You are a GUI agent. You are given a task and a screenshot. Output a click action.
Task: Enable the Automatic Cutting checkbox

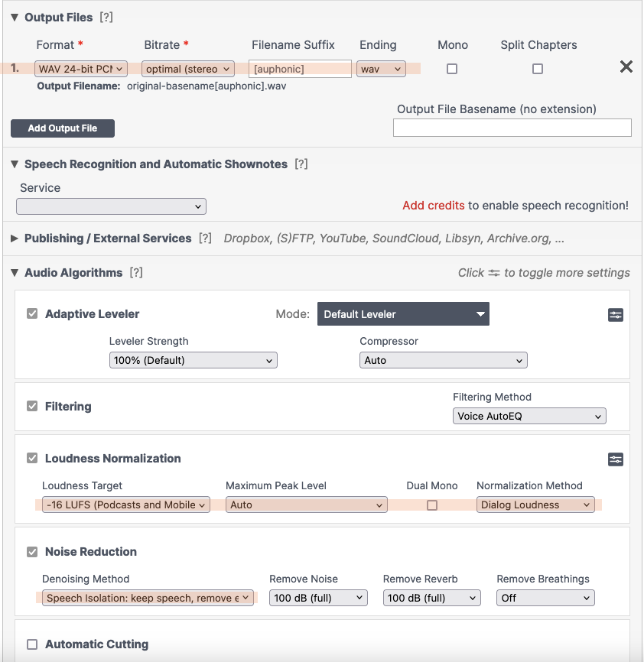32,644
